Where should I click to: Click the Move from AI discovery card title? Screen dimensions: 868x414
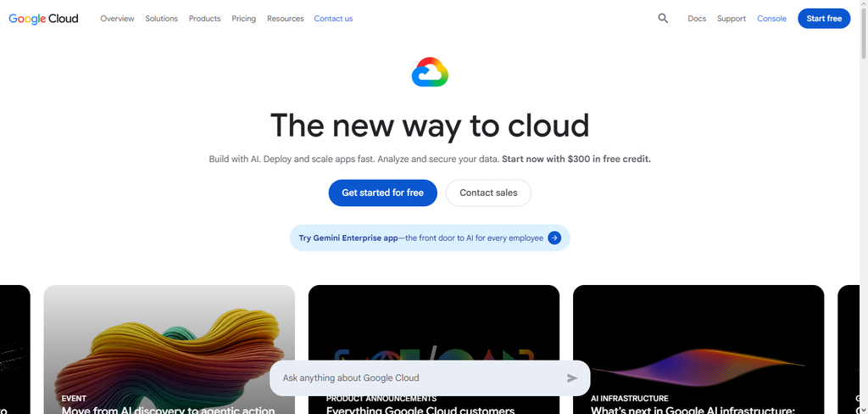tap(169, 410)
